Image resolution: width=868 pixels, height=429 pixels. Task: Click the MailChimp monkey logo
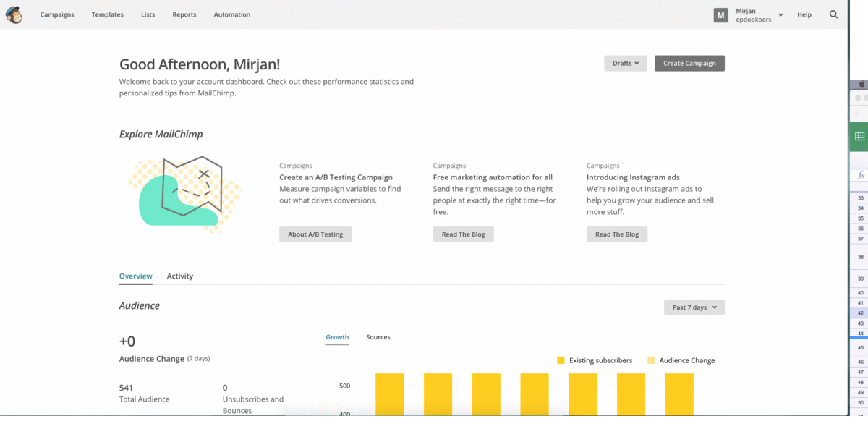[14, 14]
